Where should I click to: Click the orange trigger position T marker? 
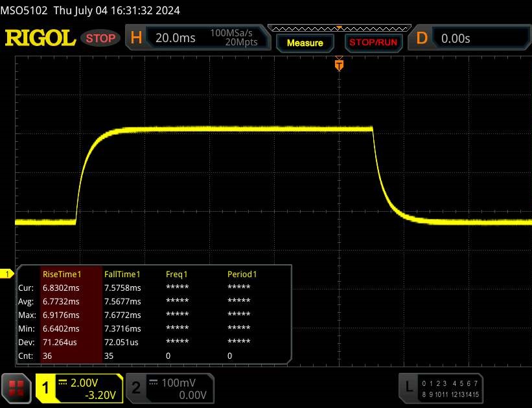[x=338, y=65]
